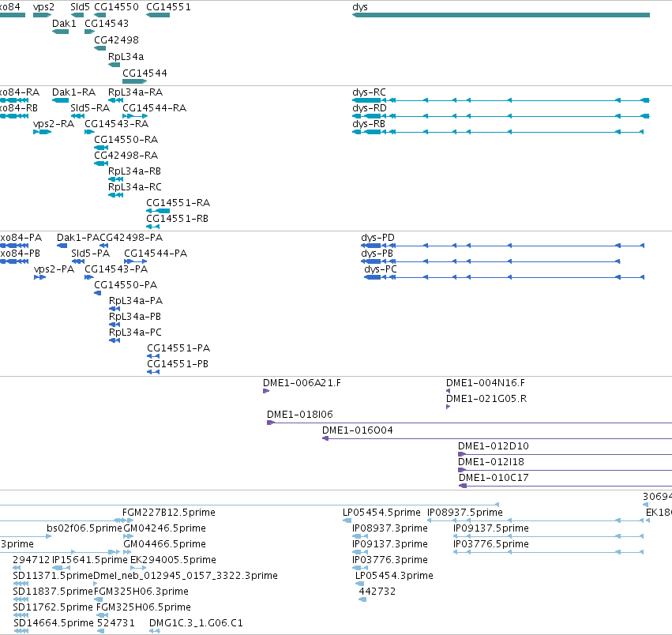672x635 pixels.
Task: Click CG14543-RA transcript label
Action: pyautogui.click(x=117, y=124)
